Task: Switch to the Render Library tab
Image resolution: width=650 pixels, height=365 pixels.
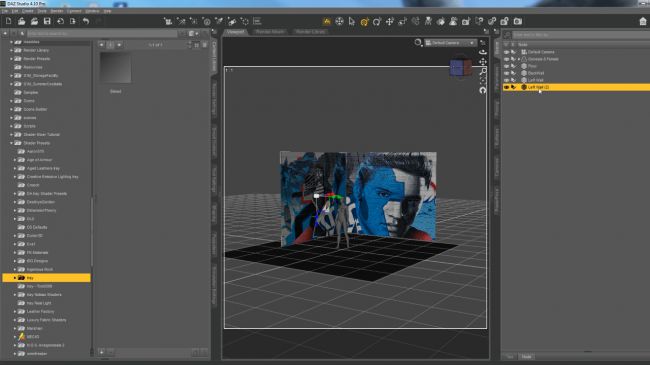Action: click(x=310, y=32)
